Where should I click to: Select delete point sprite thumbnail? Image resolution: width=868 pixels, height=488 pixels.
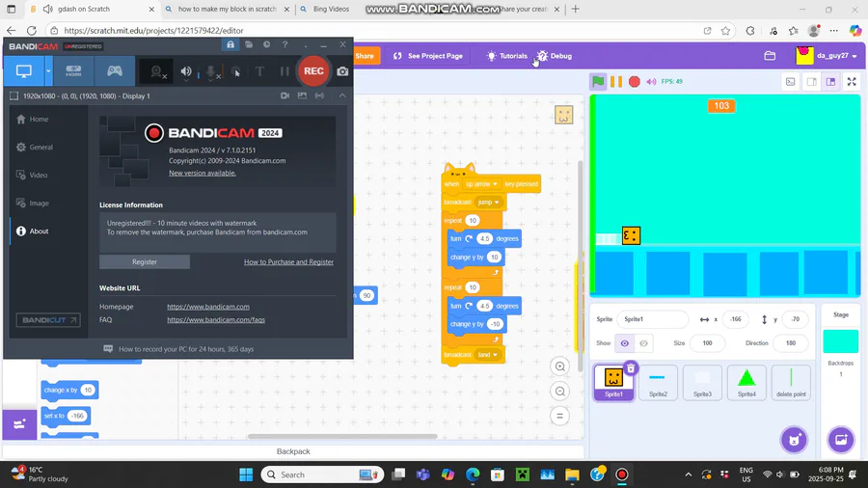pyautogui.click(x=791, y=382)
